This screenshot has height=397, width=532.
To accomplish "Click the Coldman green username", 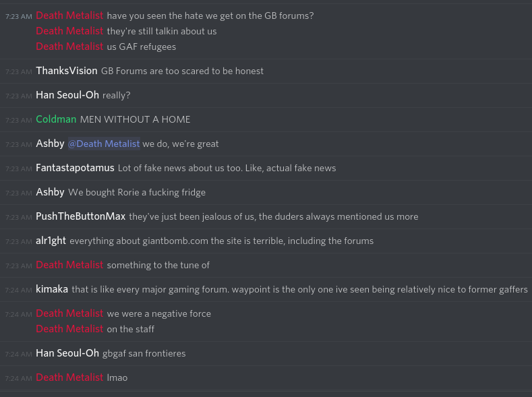I will point(56,119).
